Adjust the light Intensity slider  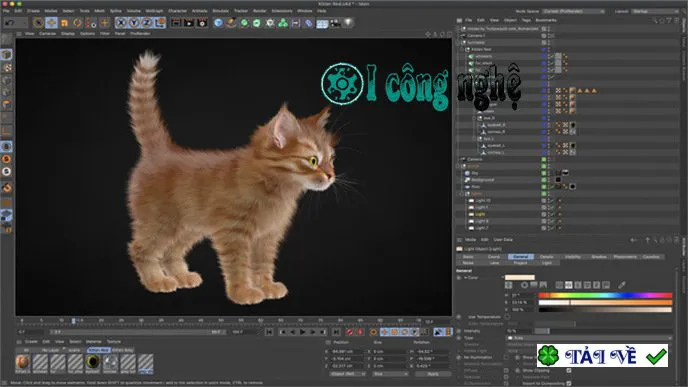pos(603,331)
